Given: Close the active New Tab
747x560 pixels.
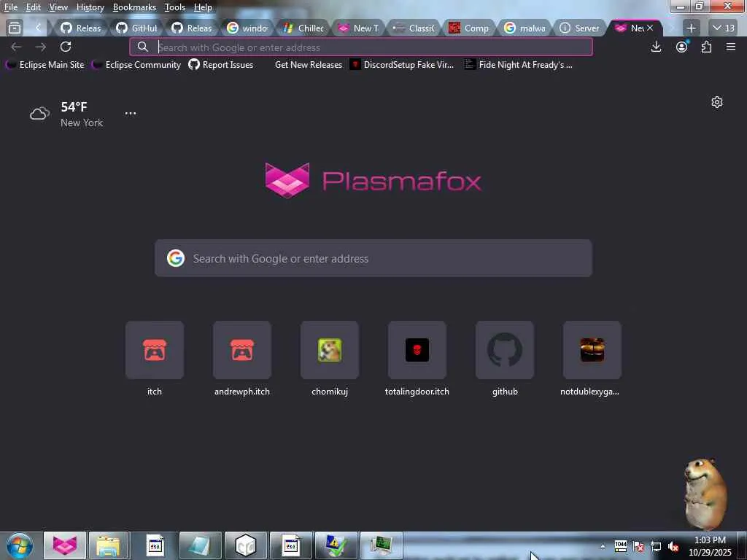Looking at the screenshot, I should pyautogui.click(x=650, y=28).
